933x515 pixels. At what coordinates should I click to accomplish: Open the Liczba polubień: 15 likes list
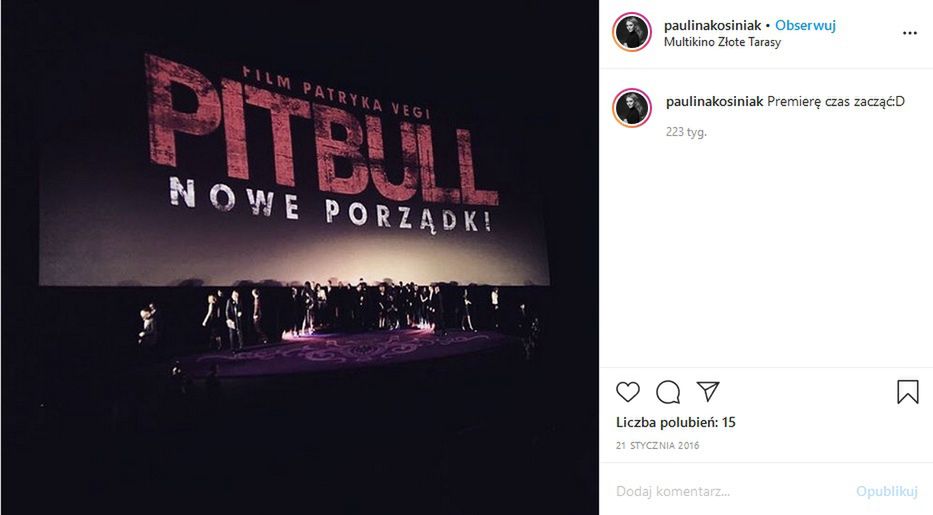(x=675, y=423)
